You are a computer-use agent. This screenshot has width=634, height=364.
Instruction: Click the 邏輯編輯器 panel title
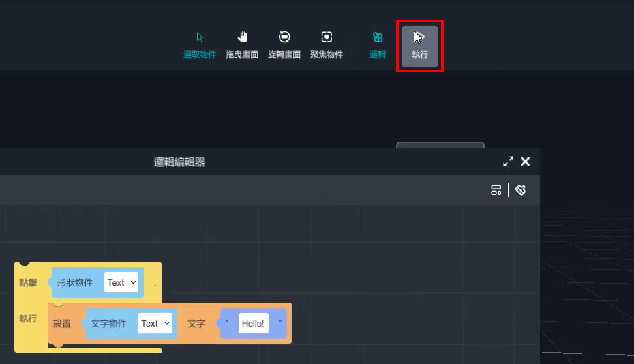179,162
